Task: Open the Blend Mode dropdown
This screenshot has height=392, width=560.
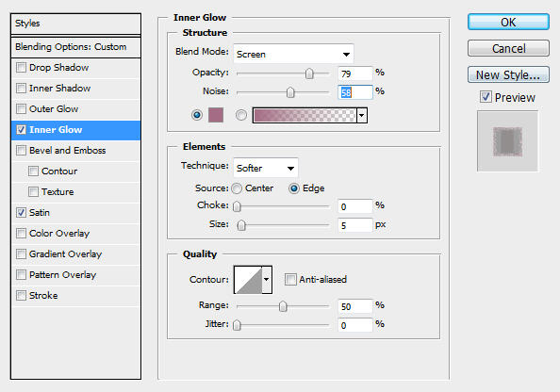Action: coord(293,55)
